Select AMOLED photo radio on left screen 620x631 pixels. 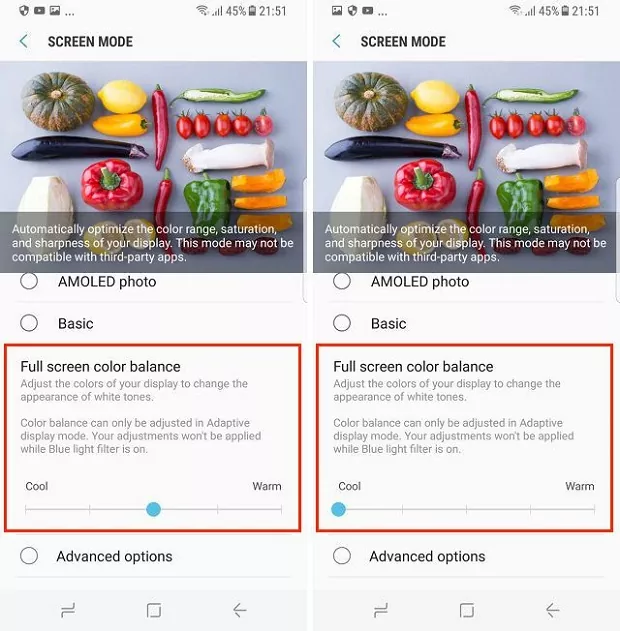pos(29,281)
